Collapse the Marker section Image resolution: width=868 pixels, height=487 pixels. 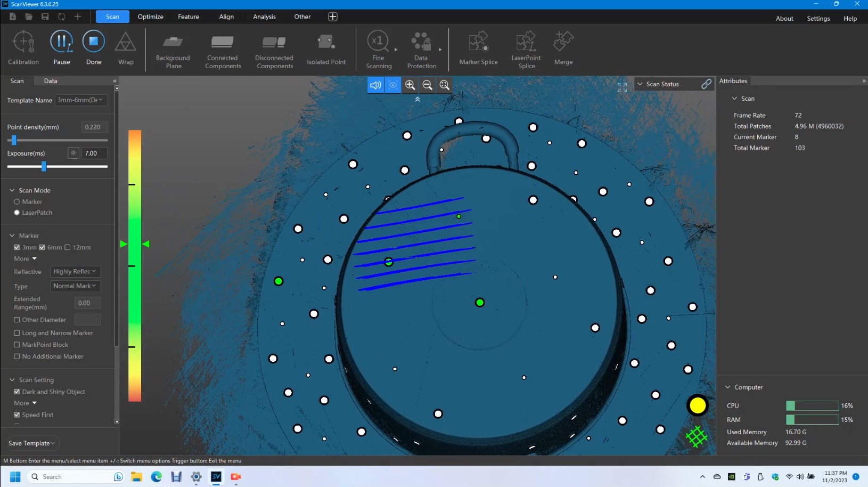[x=12, y=236]
